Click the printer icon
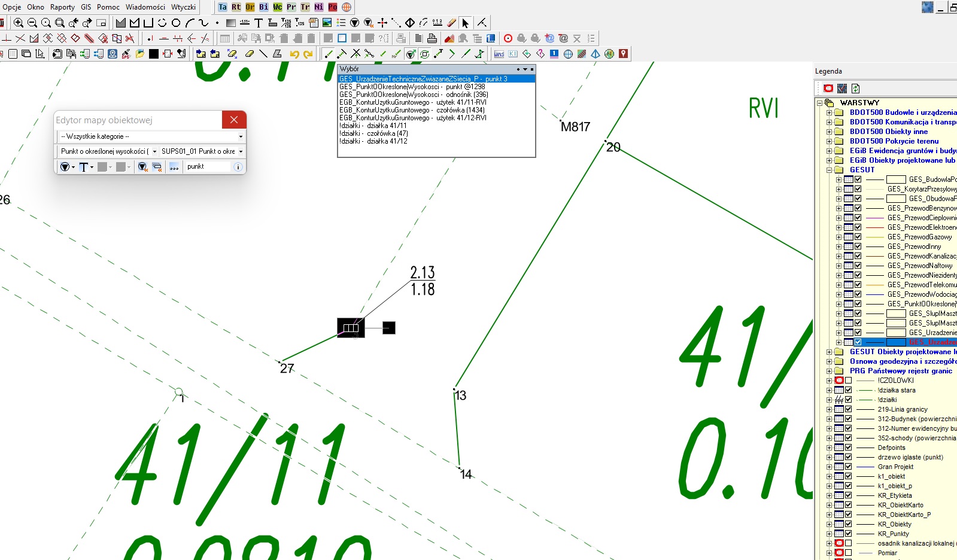The height and width of the screenshot is (560, 957). [432, 38]
